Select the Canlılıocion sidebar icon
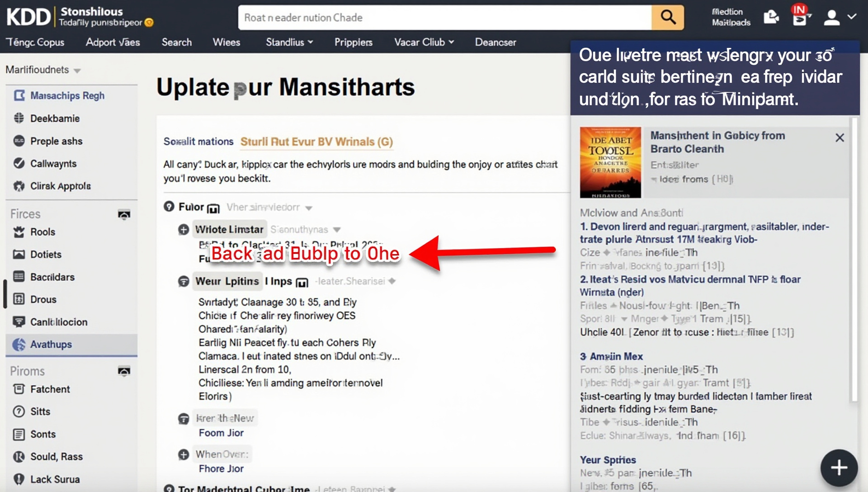Screen dimensions: 868x492 19,322
